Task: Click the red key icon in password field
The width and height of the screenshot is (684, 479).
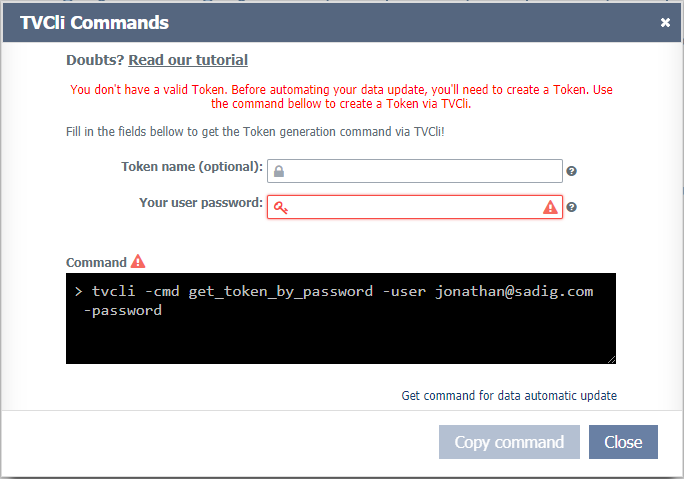Action: pos(280,207)
